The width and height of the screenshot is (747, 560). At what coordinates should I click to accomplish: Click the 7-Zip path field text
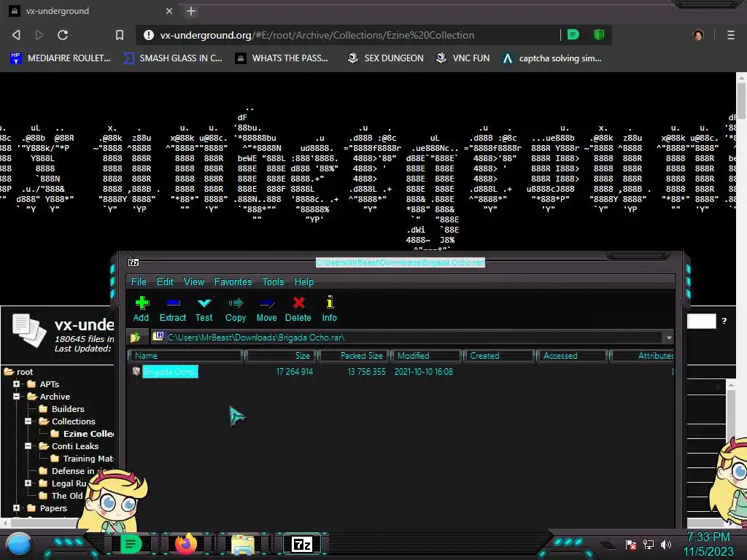pos(256,337)
